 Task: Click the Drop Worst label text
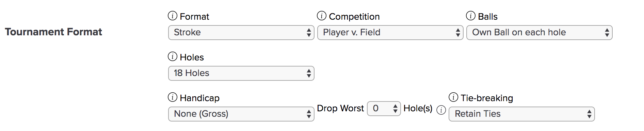click(x=340, y=108)
